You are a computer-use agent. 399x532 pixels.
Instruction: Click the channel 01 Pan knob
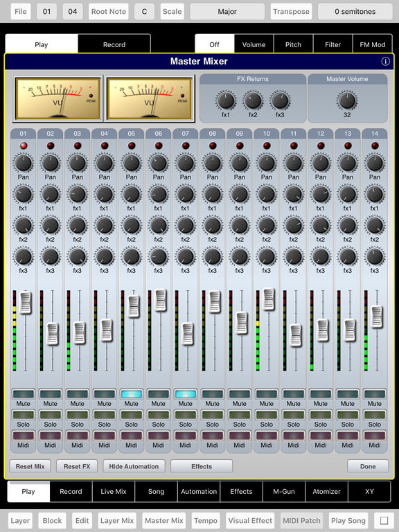pyautogui.click(x=23, y=163)
